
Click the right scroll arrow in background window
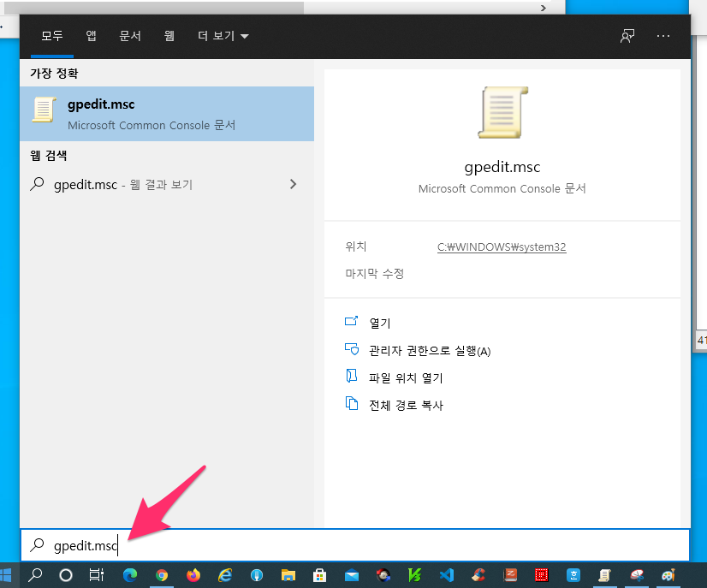[x=544, y=8]
